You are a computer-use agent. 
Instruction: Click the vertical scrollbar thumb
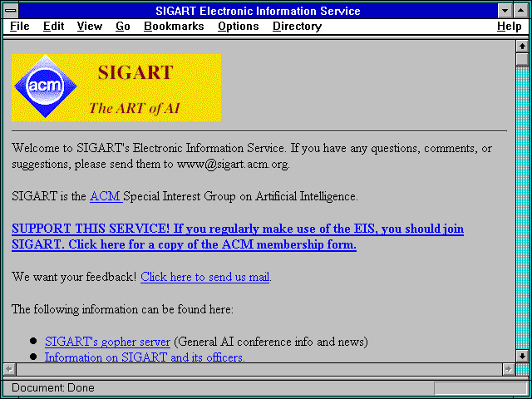(x=522, y=60)
